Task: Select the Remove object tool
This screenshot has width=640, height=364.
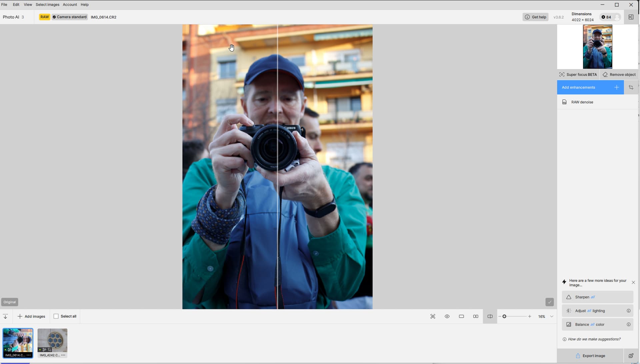Action: (x=619, y=75)
